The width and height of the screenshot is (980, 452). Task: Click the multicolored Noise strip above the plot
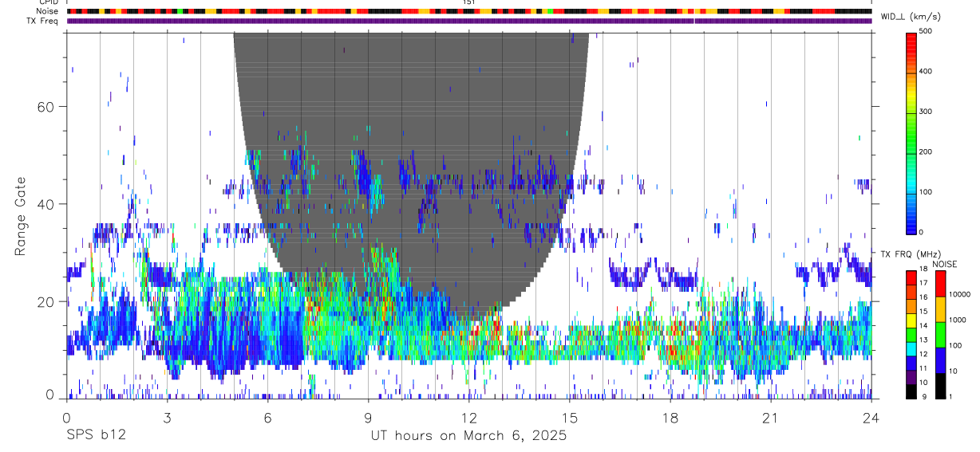tap(469, 11)
